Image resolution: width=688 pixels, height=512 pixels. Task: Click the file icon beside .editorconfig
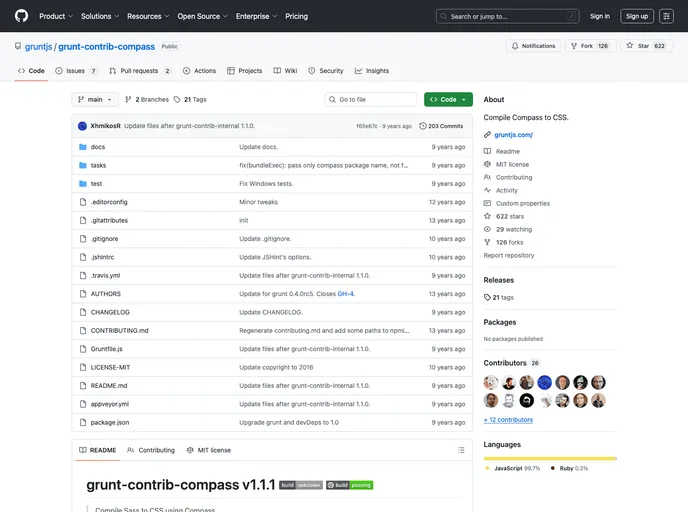click(82, 202)
